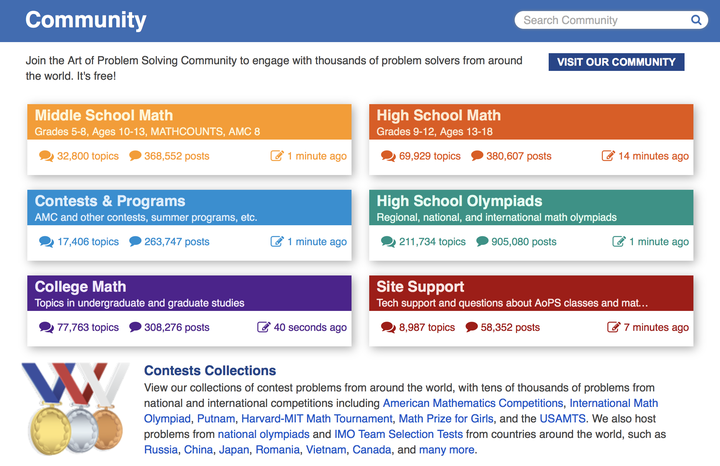720x466 pixels.
Task: Click Contests & Programs last-post edit icon
Action: pos(277,241)
